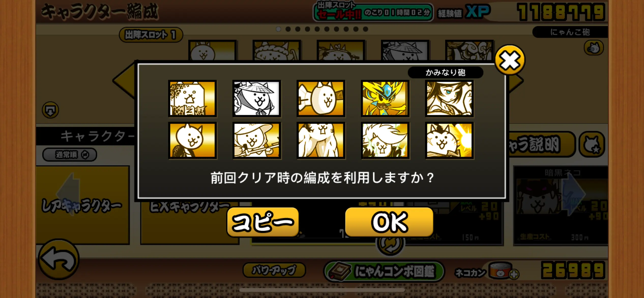Select the fish cat unit icon
644x298 pixels.
click(x=321, y=98)
